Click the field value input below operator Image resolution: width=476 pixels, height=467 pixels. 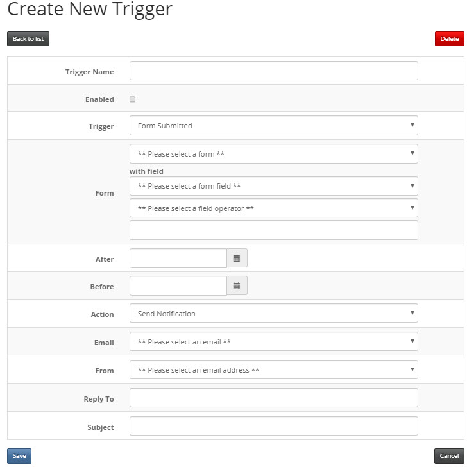[273, 230]
